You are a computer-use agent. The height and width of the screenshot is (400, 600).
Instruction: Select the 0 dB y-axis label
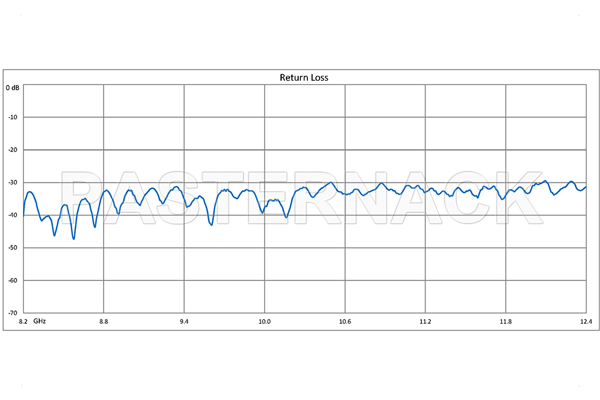coord(13,88)
